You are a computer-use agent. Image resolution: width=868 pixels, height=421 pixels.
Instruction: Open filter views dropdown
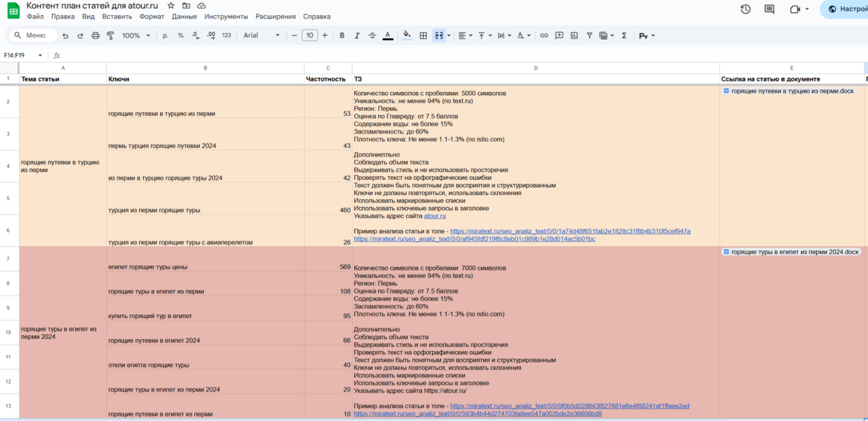pyautogui.click(x=607, y=36)
